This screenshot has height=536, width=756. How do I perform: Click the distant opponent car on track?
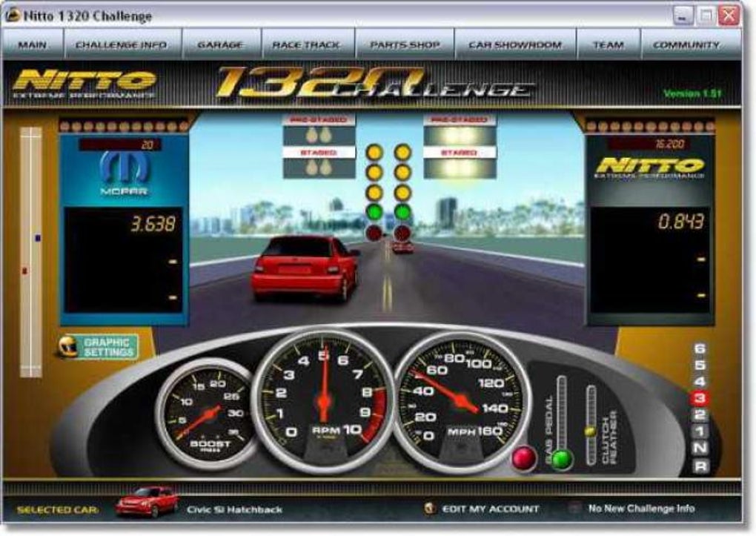coord(402,248)
